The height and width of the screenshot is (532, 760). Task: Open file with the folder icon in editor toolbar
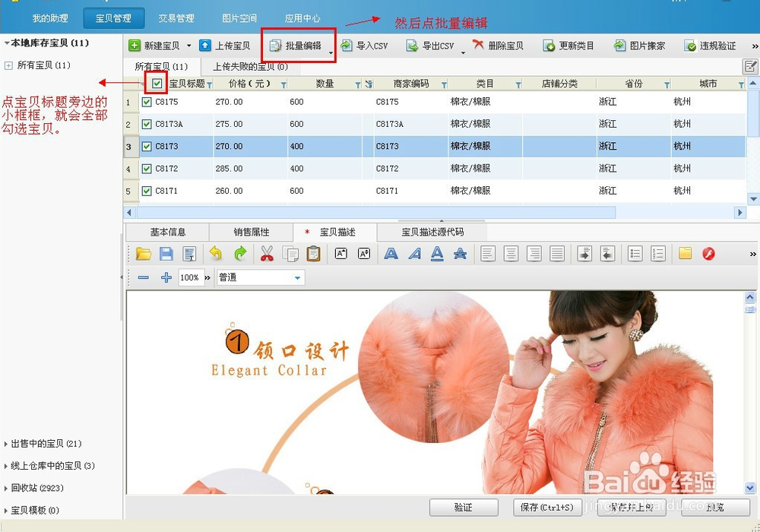pos(144,253)
